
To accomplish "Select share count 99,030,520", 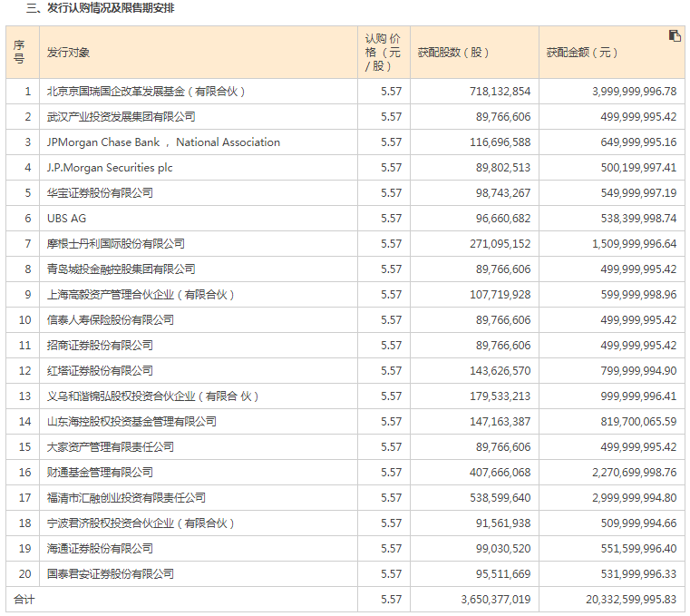I will tap(503, 549).
